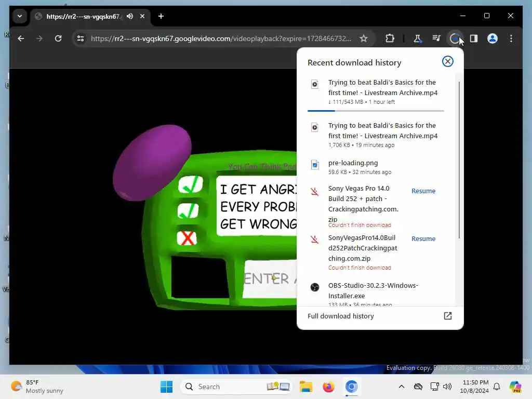Click the taskbar Search box
The height and width of the screenshot is (399, 532).
(236, 387)
